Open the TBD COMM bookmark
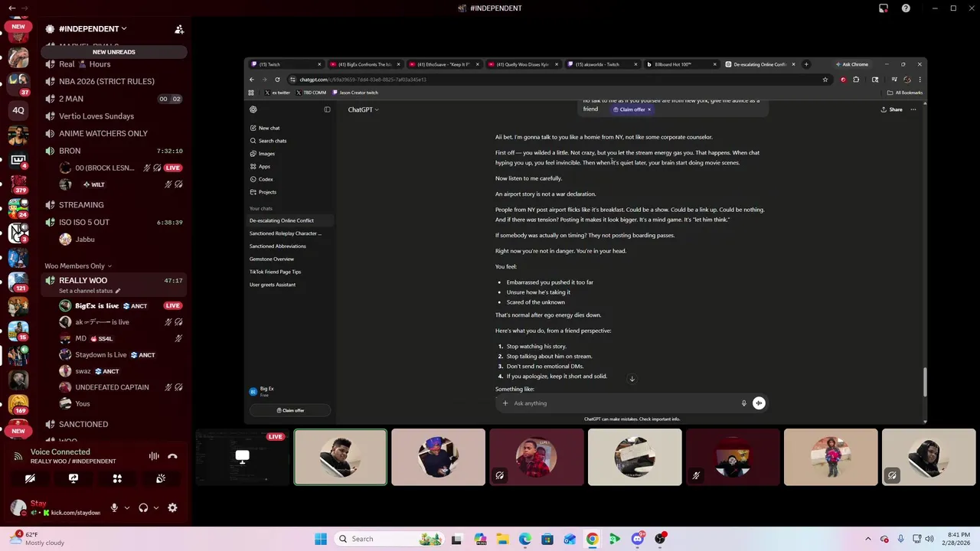The height and width of the screenshot is (551, 980). 312,93
